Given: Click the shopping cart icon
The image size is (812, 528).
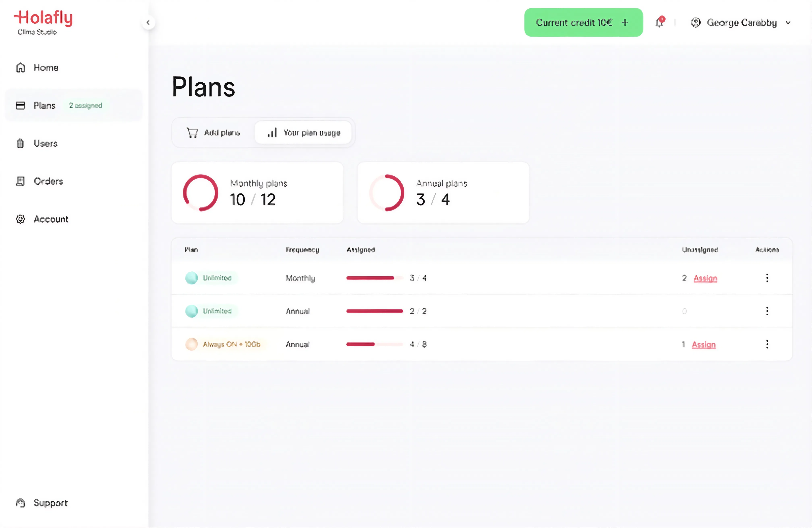Looking at the screenshot, I should 192,133.
